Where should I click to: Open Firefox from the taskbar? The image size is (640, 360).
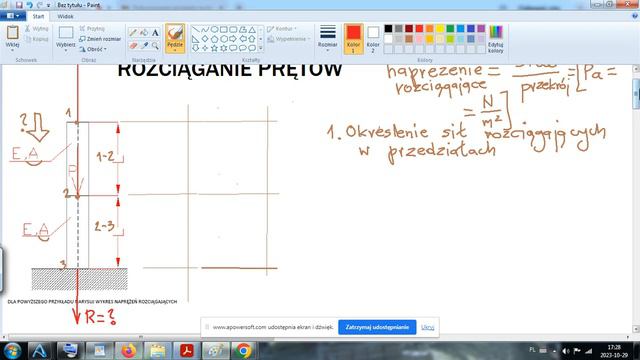coord(128,351)
